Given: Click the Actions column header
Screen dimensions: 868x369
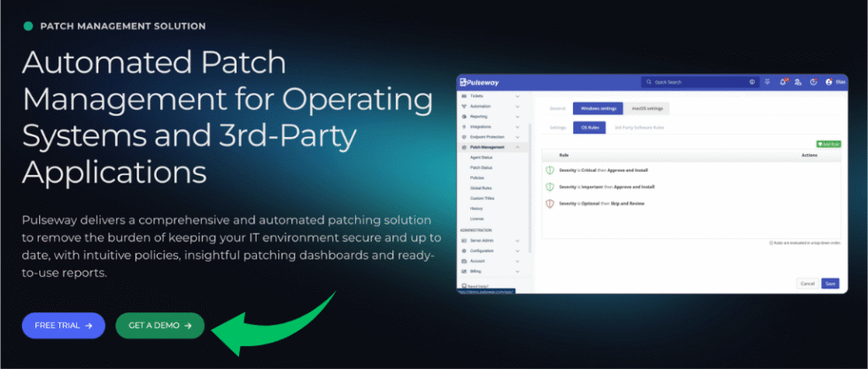Looking at the screenshot, I should click(810, 156).
